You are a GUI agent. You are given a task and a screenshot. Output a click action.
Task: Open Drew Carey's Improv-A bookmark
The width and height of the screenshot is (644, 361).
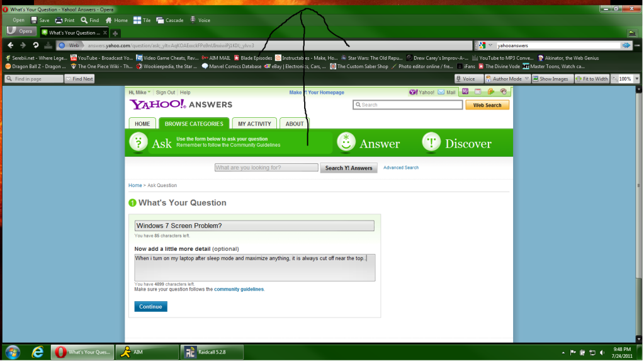coord(438,58)
